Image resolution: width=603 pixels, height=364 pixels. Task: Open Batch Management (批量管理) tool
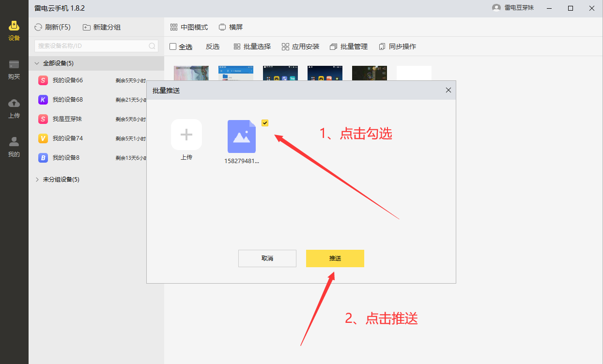(333, 46)
